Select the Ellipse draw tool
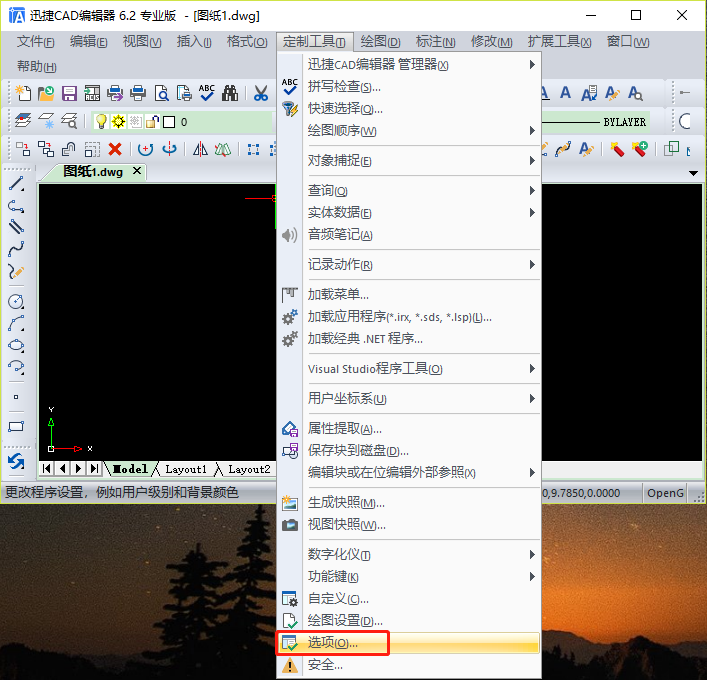The image size is (707, 680). (16, 345)
